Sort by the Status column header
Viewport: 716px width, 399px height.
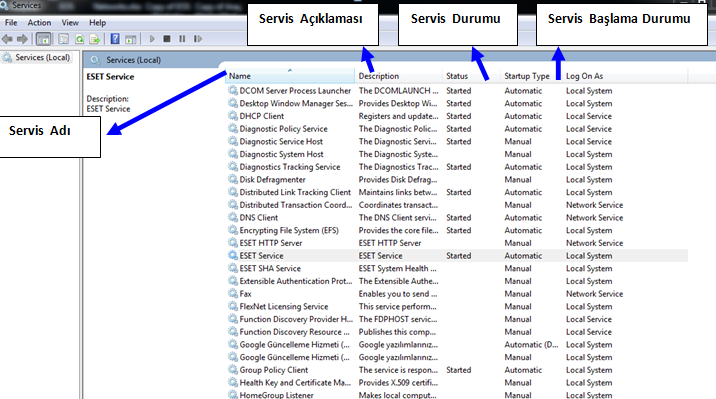point(471,76)
